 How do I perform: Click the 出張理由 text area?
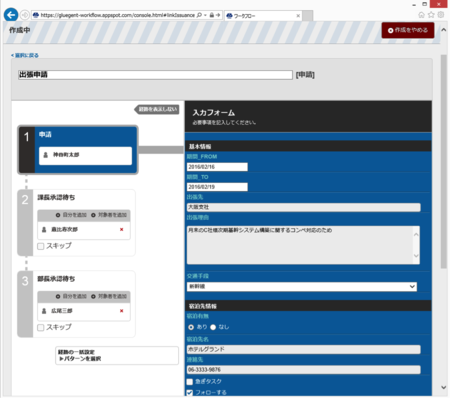coord(303,245)
